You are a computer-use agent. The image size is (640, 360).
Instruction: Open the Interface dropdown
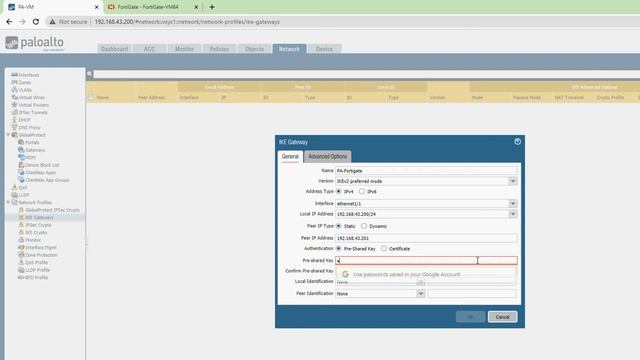(x=513, y=203)
